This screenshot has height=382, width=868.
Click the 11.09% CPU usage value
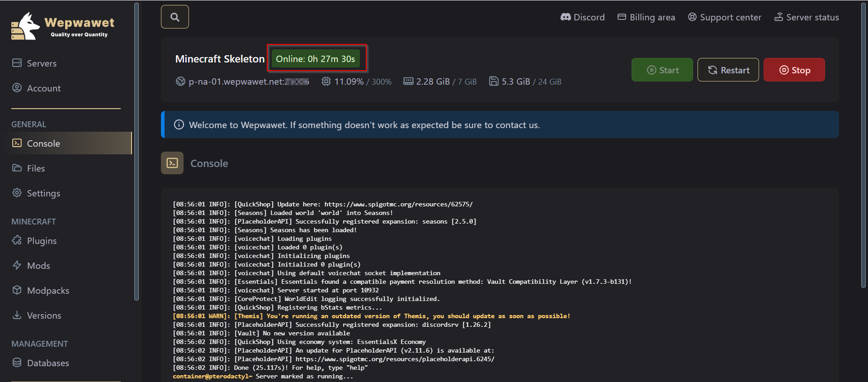[x=349, y=82]
